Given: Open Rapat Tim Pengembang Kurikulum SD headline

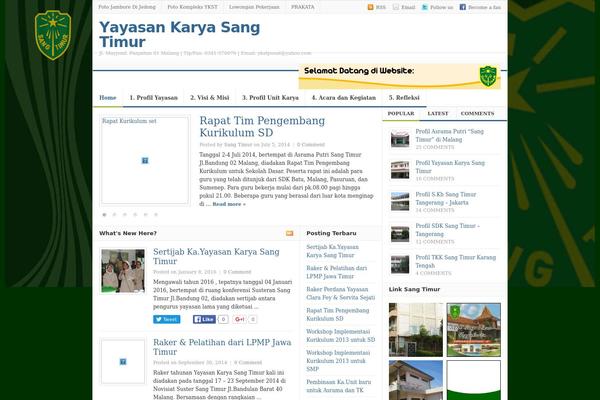Looking at the screenshot, I should [262, 126].
